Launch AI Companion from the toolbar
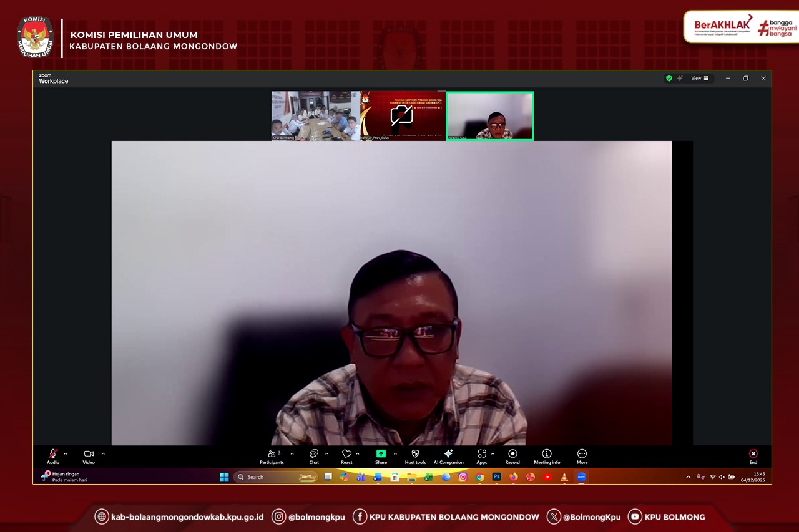Screen dimensions: 799x532 [x=448, y=455]
